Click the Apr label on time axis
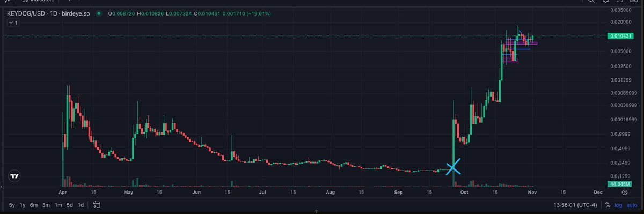This screenshot has height=214, width=644. point(63,191)
